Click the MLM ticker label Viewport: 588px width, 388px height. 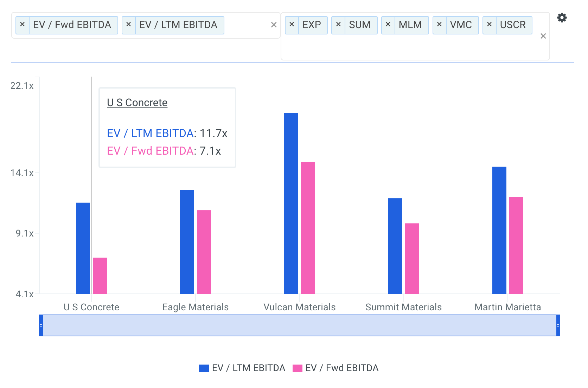coord(410,25)
